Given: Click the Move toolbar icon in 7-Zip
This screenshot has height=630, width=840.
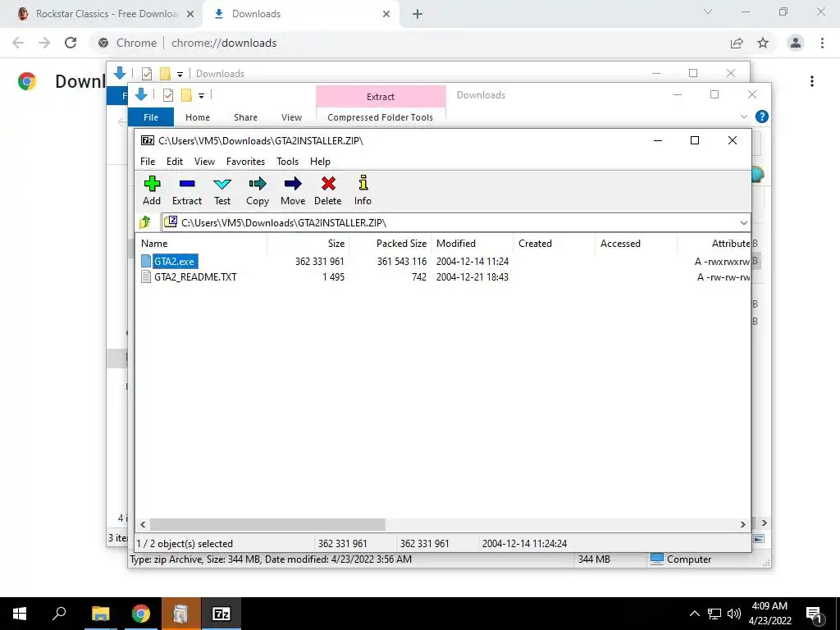Looking at the screenshot, I should pos(293,190).
